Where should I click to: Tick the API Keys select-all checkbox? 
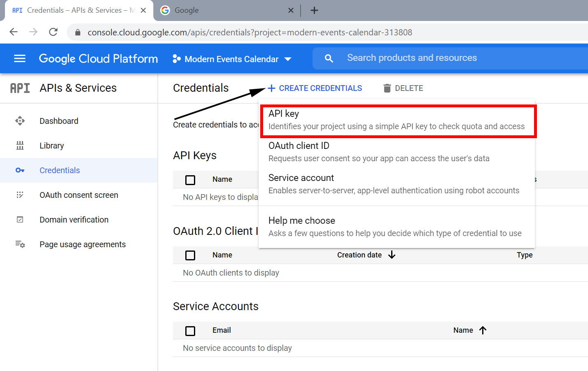click(x=190, y=180)
